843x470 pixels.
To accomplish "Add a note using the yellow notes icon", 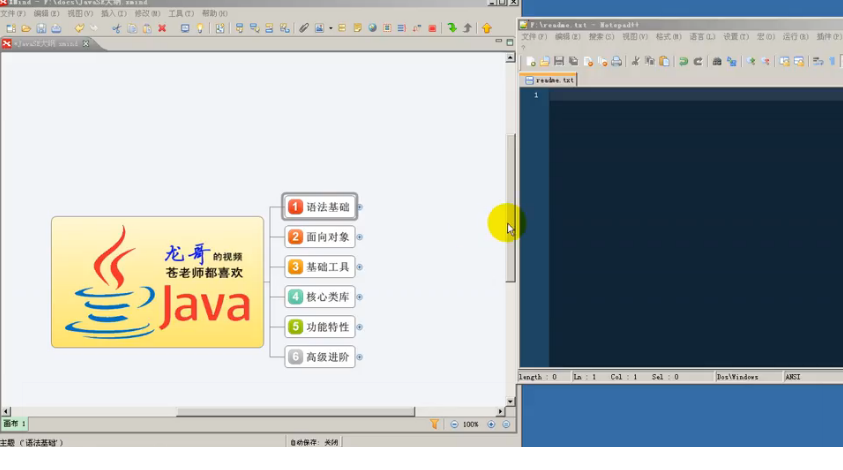I will click(x=357, y=28).
